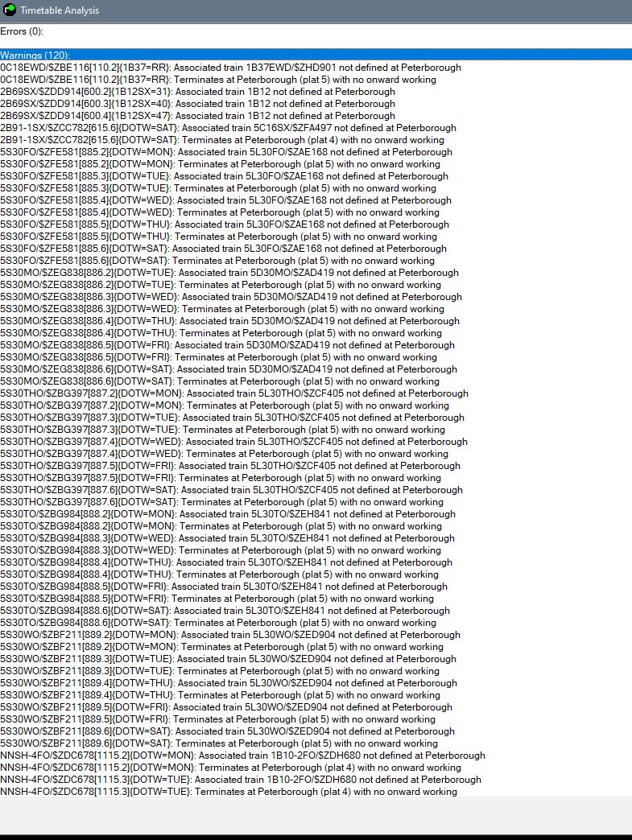
Task: Select 5S30FO DOTW=MON associated train warning
Action: tap(226, 152)
